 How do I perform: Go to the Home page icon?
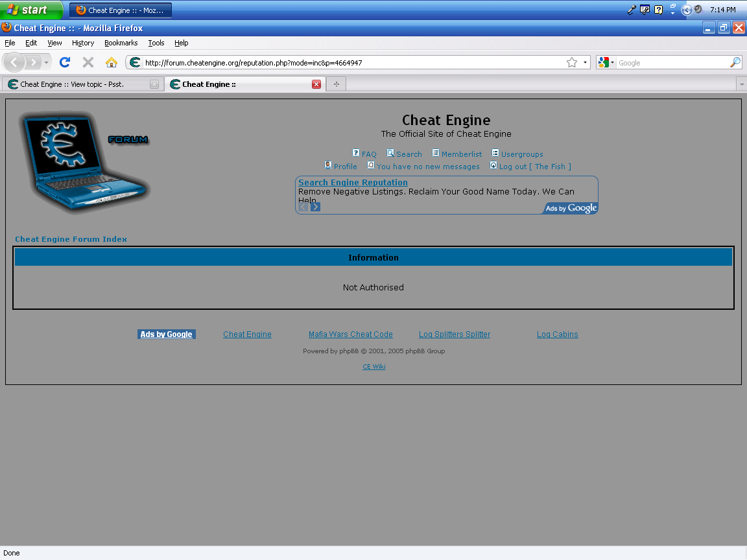111,62
